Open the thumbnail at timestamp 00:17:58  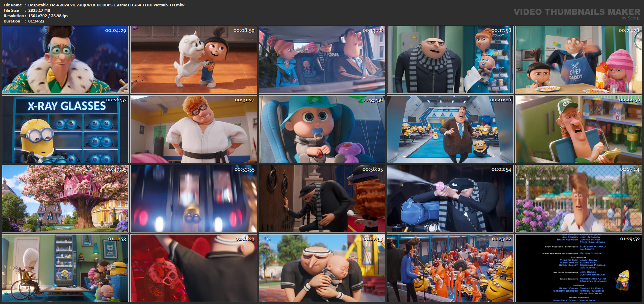click(450, 60)
